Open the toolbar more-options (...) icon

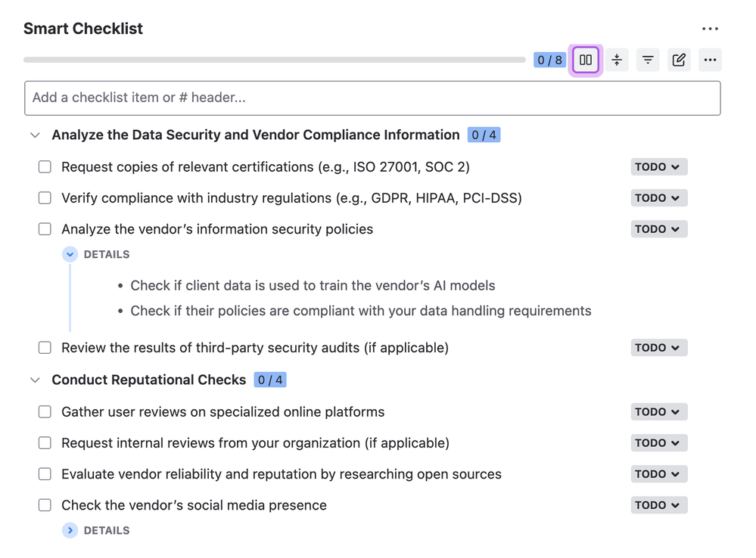click(x=709, y=60)
